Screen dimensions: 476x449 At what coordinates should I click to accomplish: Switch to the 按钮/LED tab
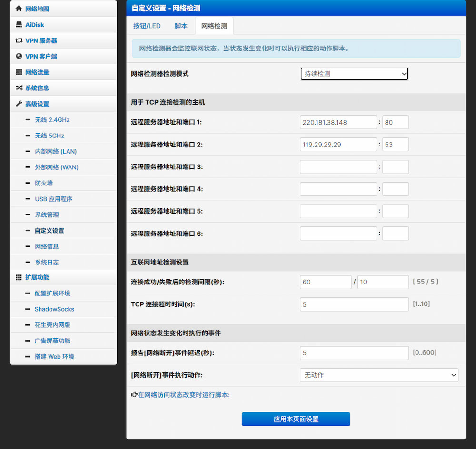(147, 26)
